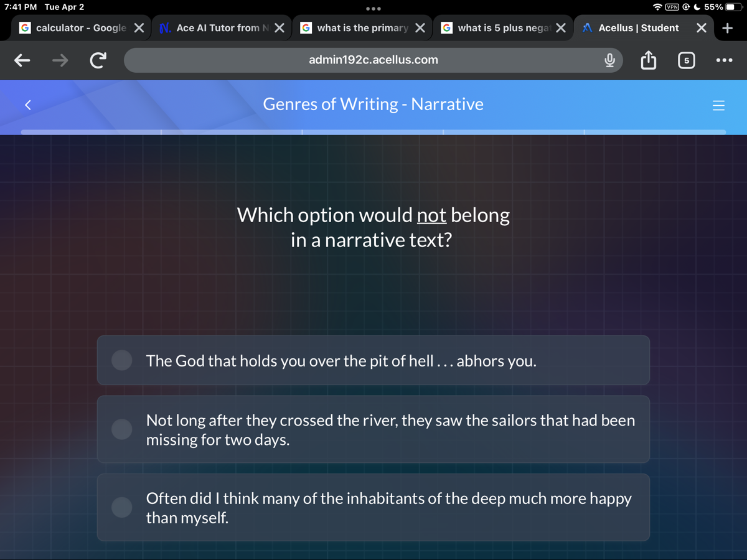Switch to the calculator - Google tab

coord(81,28)
